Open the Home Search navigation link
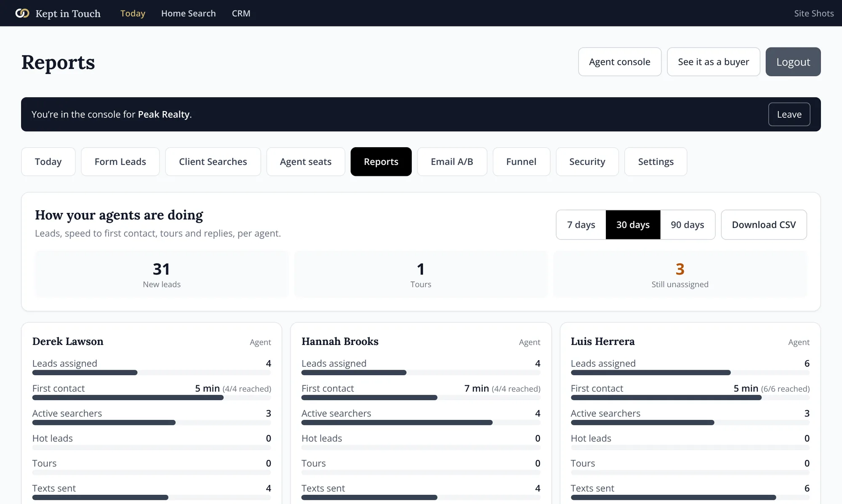 tap(188, 13)
